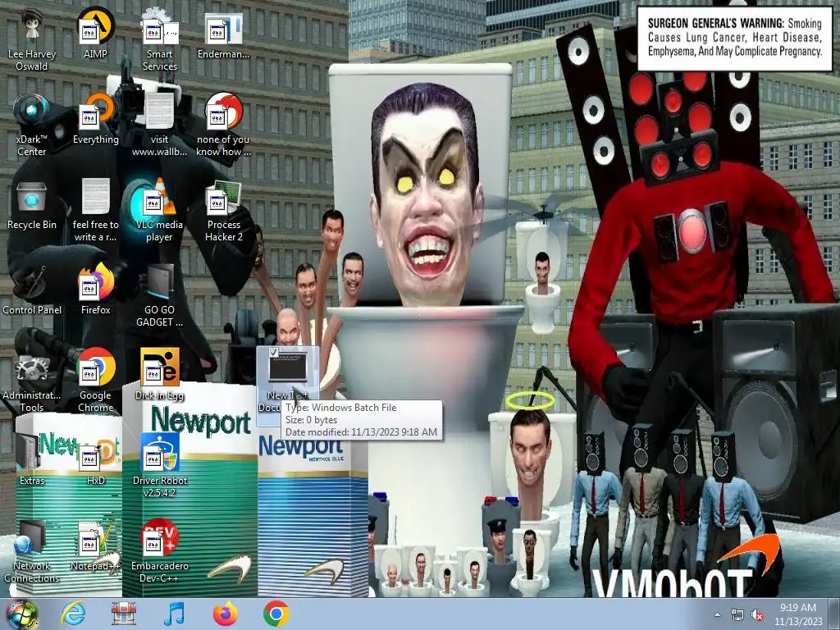The height and width of the screenshot is (630, 840).
Task: Open the music note taskbar icon
Action: tap(174, 614)
